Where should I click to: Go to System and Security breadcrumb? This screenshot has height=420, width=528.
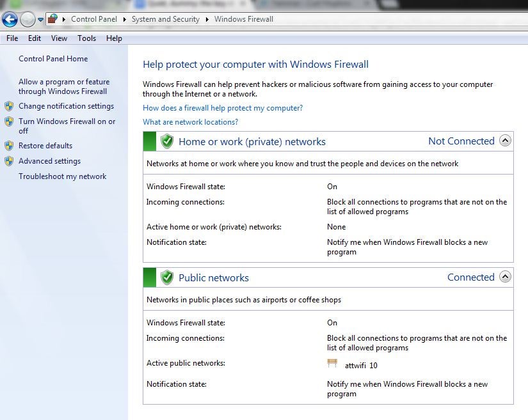(x=165, y=19)
